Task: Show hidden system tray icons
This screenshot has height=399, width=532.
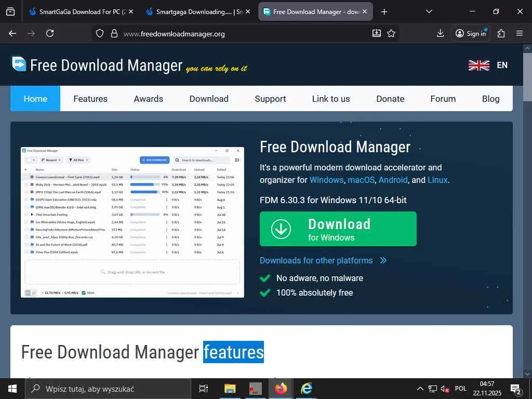Action: tap(420, 389)
